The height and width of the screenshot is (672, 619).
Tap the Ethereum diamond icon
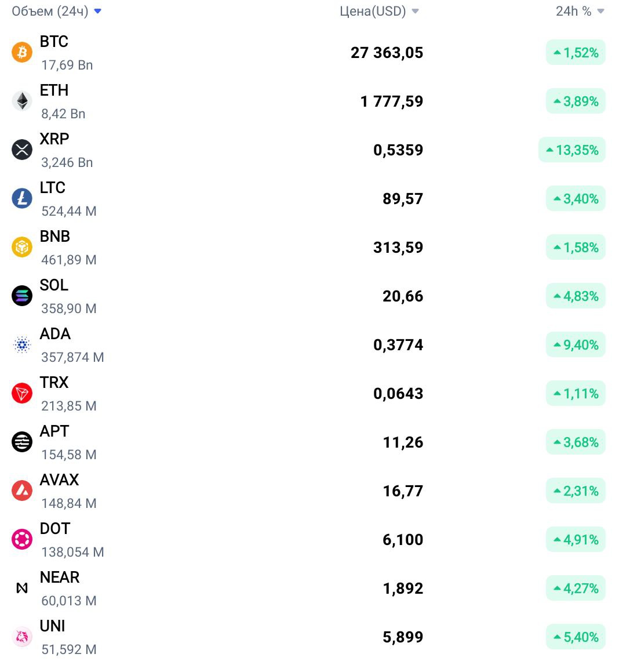[x=22, y=101]
